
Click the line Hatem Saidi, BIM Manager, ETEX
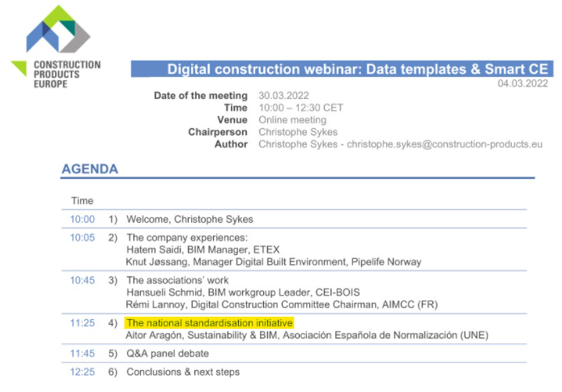[x=203, y=249]
